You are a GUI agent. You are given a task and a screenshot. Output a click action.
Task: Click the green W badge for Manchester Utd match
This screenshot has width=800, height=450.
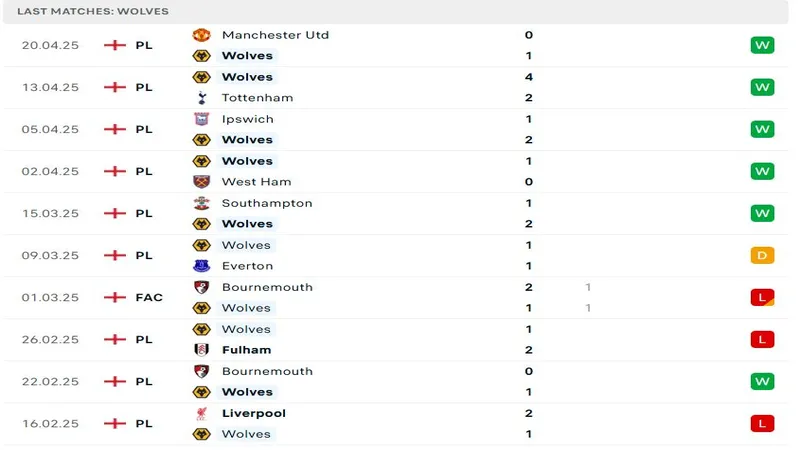tap(762, 45)
